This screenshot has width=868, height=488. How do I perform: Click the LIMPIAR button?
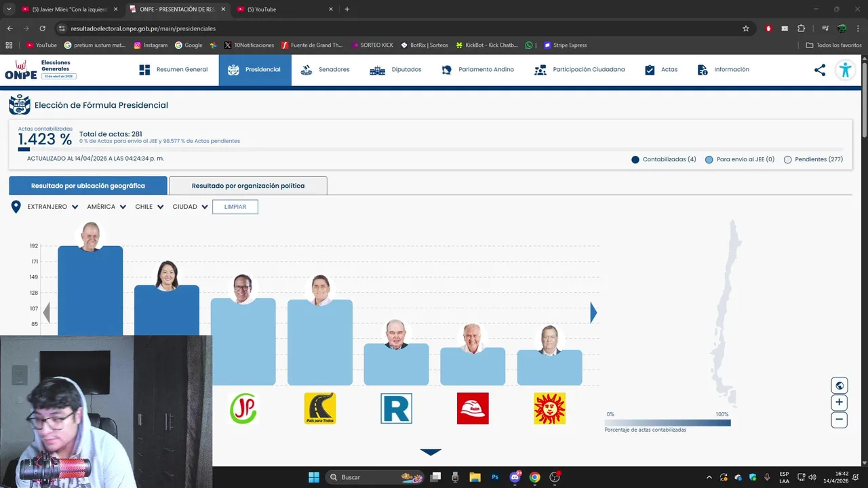tap(235, 207)
